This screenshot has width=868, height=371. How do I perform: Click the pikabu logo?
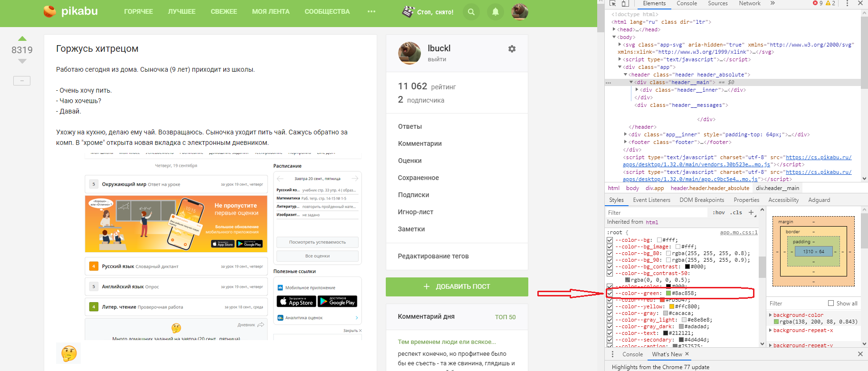tap(70, 11)
